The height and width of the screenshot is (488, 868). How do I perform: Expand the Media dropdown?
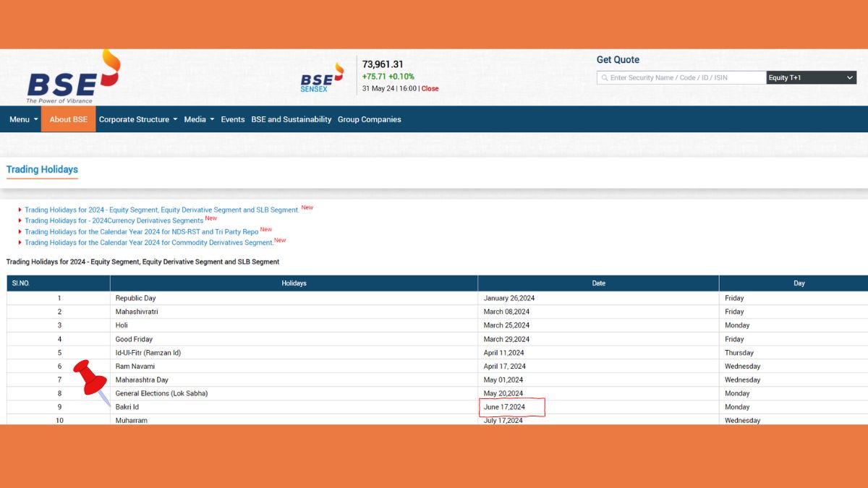point(199,119)
